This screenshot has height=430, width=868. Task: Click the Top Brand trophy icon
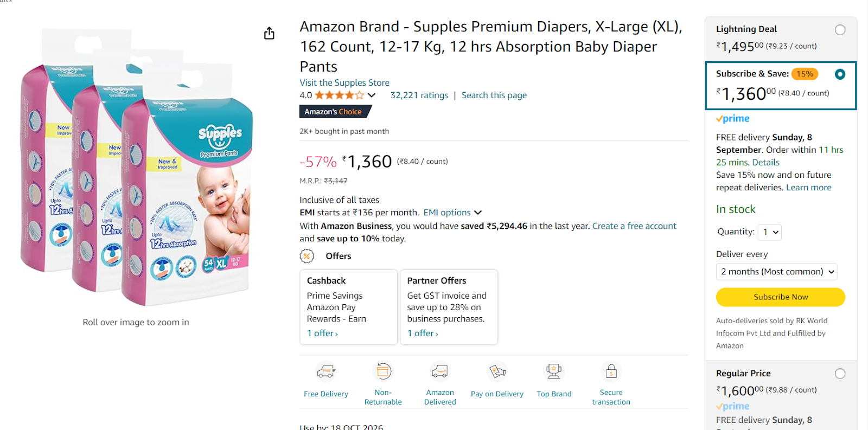[554, 371]
